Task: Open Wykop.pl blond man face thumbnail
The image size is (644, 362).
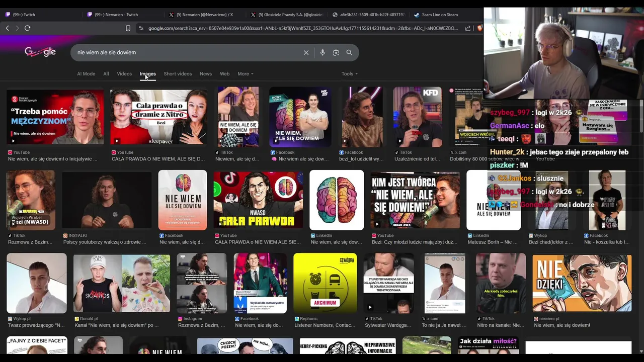Action: point(37,283)
